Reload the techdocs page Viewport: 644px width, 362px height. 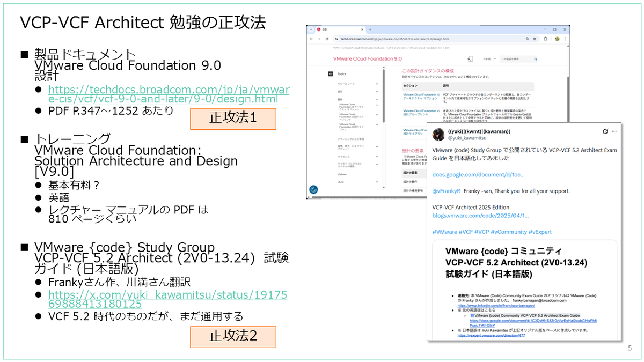pos(327,39)
